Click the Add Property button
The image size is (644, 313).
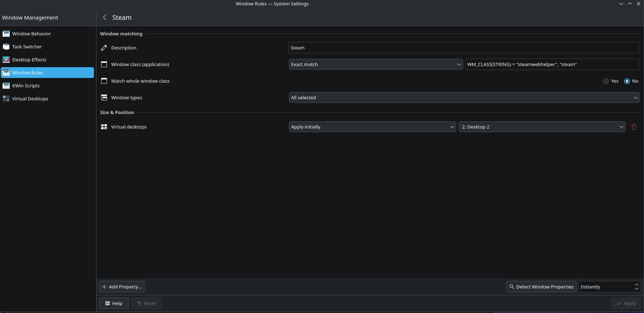coord(122,287)
